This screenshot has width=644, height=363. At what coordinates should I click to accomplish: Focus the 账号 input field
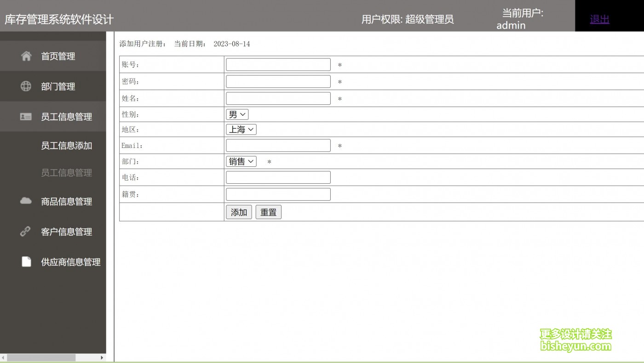click(278, 64)
